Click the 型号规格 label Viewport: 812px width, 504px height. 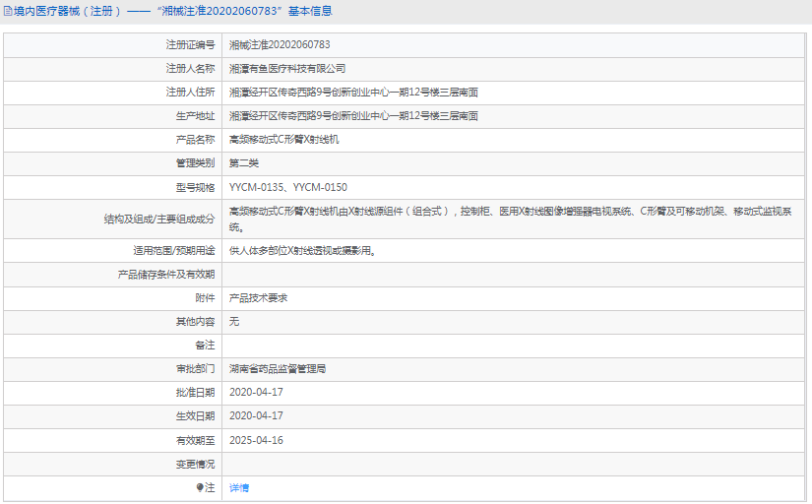(x=195, y=187)
